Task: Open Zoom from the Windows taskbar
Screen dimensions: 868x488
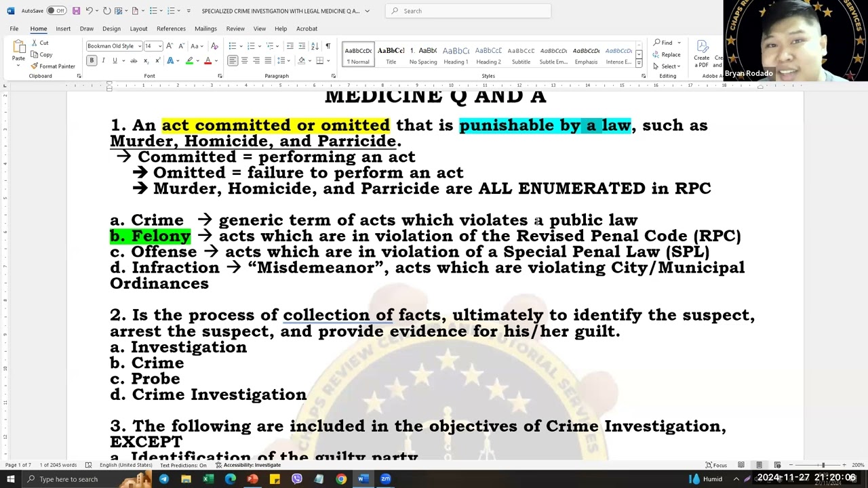Action: click(385, 479)
